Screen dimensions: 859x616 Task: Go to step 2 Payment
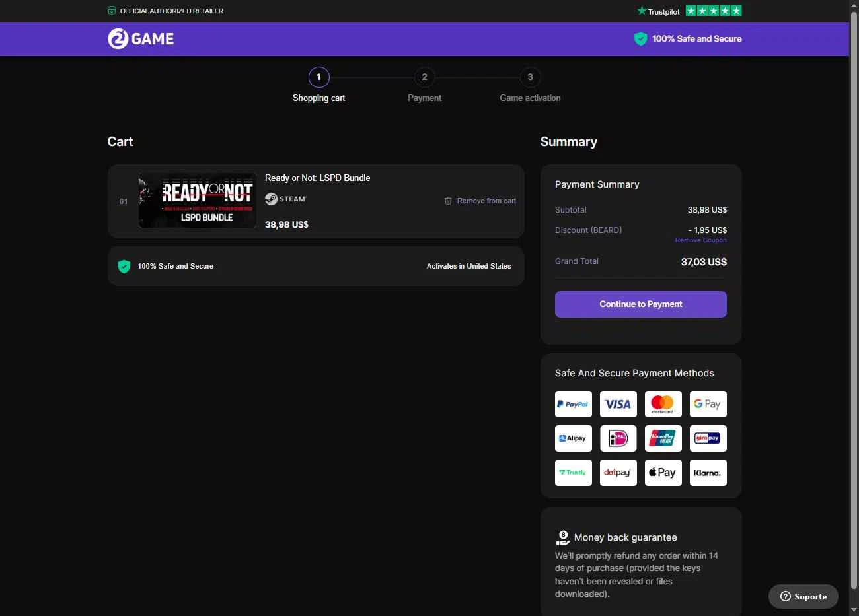(x=424, y=86)
